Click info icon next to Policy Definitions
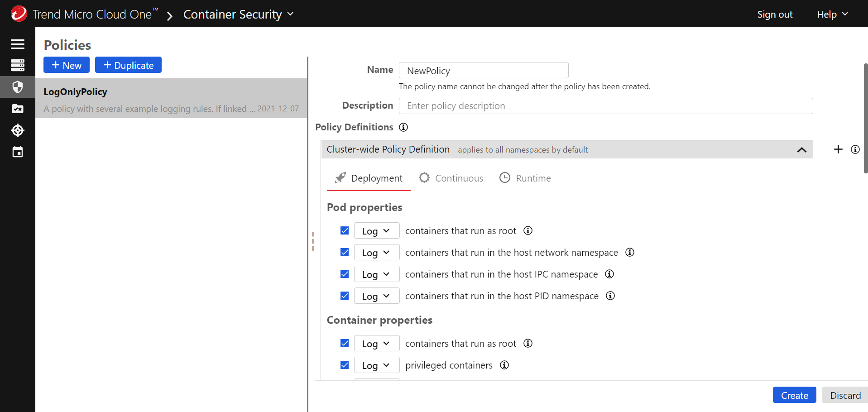Image resolution: width=868 pixels, height=412 pixels. [x=403, y=127]
